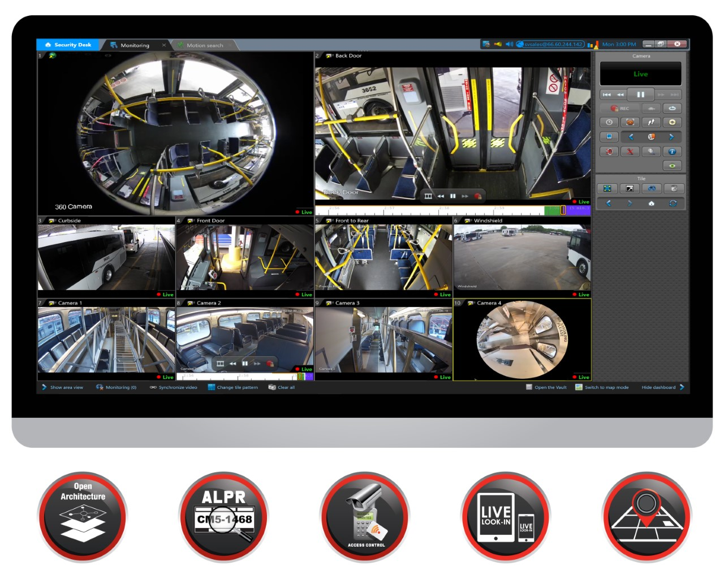
Task: Select the binoculars search icon in Tile panel
Action: pyautogui.click(x=652, y=188)
